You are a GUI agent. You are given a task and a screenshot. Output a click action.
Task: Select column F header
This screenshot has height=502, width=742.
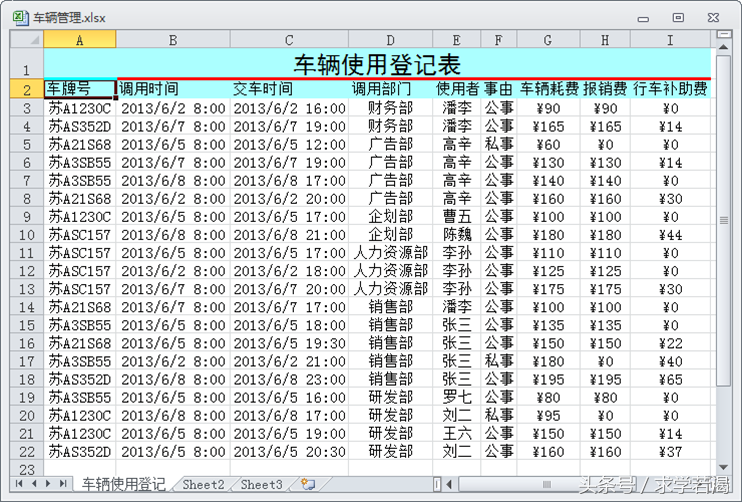coord(499,40)
